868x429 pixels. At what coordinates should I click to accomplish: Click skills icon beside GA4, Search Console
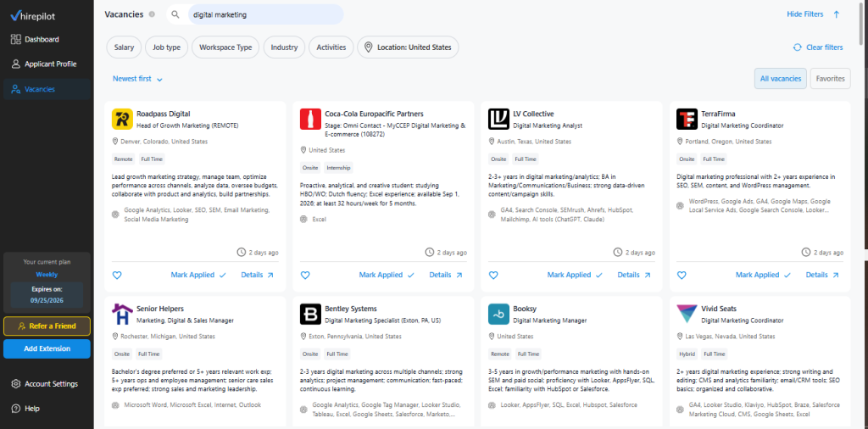coord(492,214)
